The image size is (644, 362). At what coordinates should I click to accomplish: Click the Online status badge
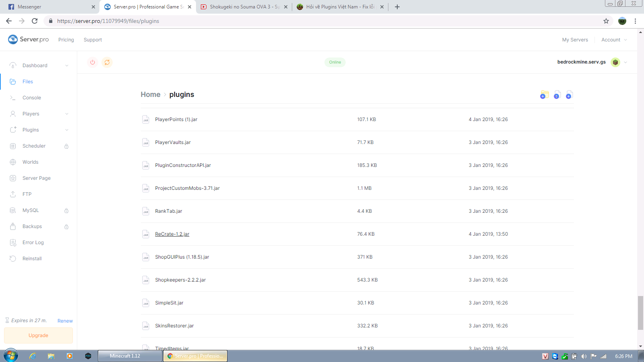click(335, 62)
